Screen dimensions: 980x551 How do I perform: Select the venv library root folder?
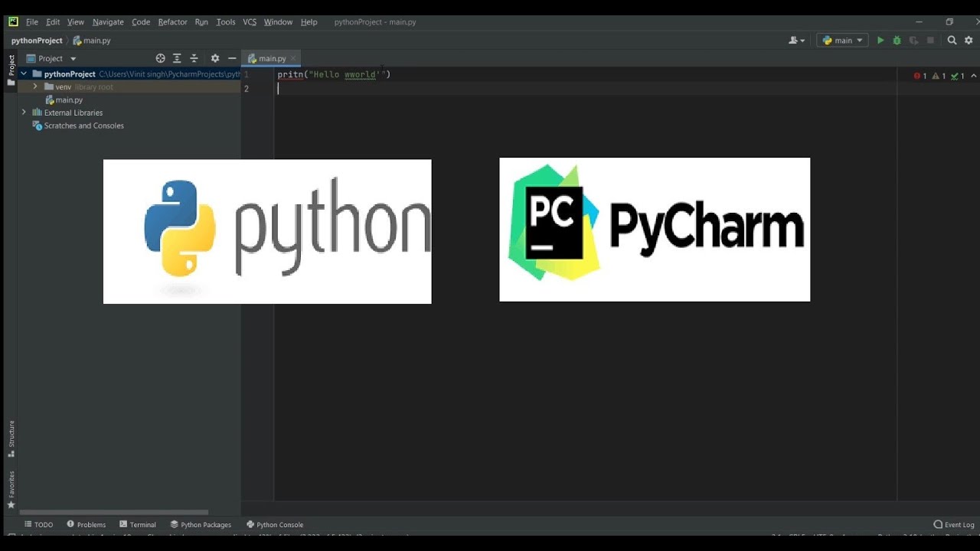[x=79, y=86]
